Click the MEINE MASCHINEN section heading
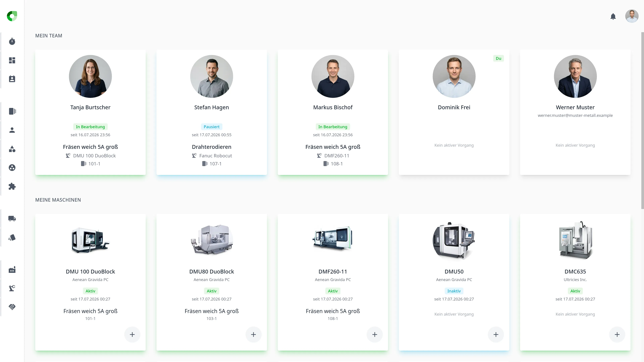Screen dimensions: 644x362 click(x=58, y=200)
